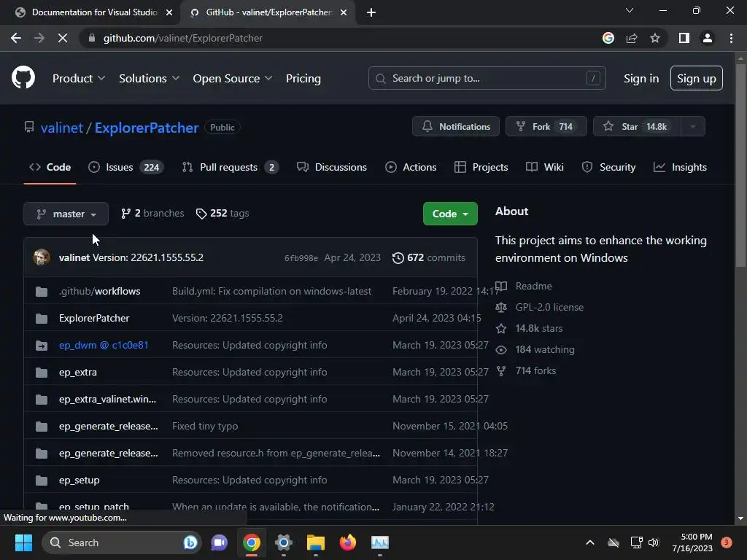Screen dimensions: 747x560
Task: View the 714 forks link in About
Action: tap(526, 370)
